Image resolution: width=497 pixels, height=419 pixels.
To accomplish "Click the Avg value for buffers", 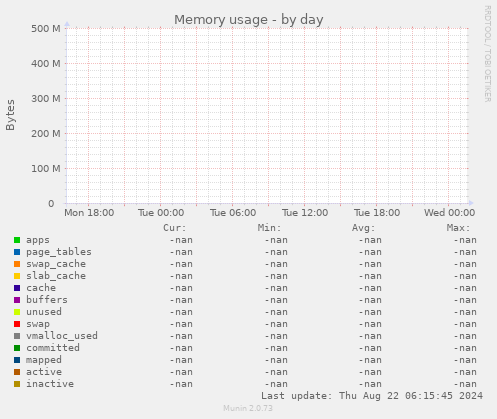I will coord(370,300).
